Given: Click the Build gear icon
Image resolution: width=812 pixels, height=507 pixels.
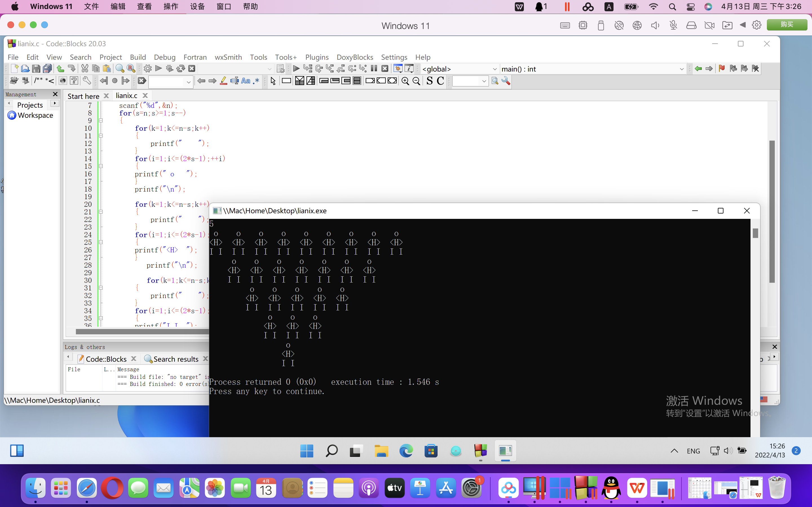Looking at the screenshot, I should click(147, 69).
